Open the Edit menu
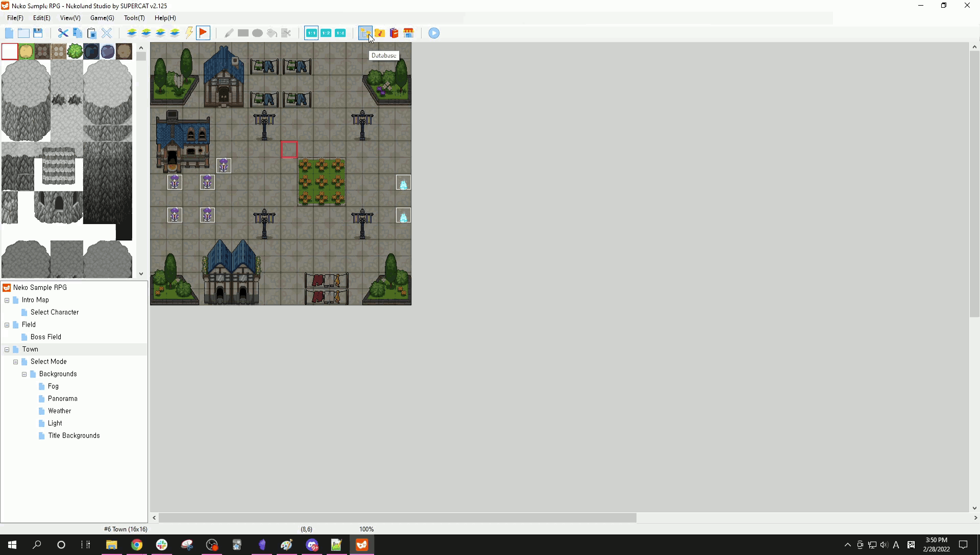980x555 pixels. pos(42,18)
